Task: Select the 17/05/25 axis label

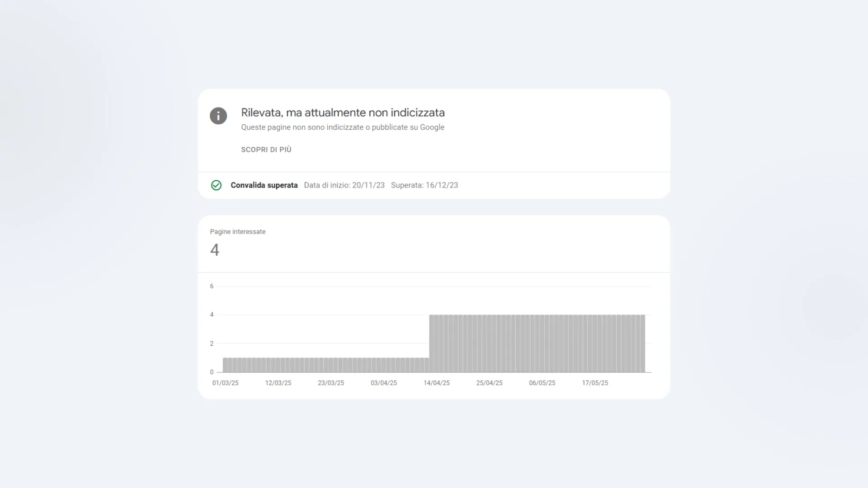Action: pos(595,383)
